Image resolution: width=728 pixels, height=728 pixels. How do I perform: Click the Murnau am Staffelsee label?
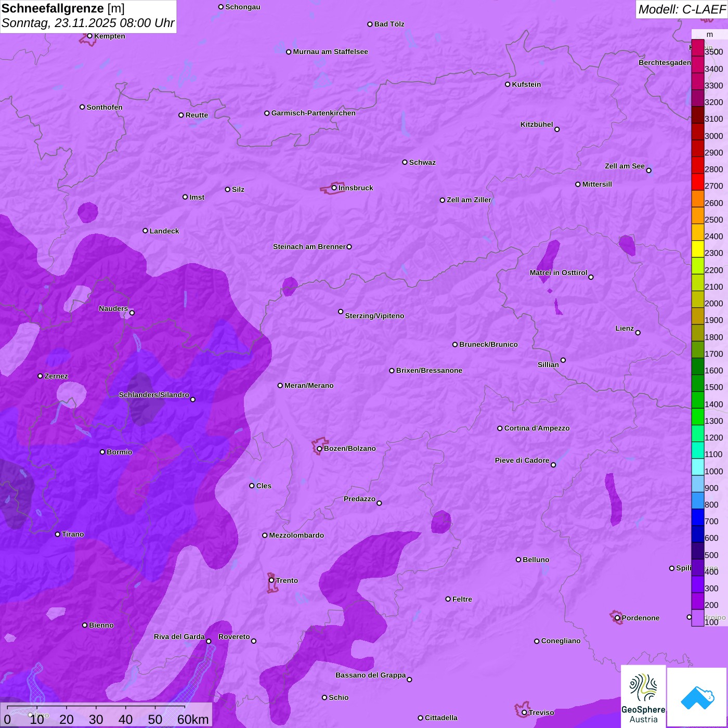(x=330, y=51)
